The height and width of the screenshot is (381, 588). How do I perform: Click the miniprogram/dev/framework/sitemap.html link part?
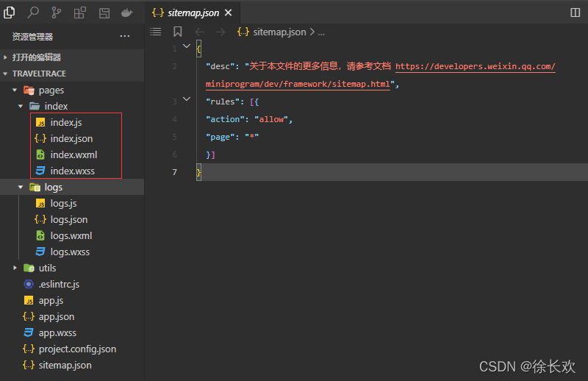click(x=298, y=84)
